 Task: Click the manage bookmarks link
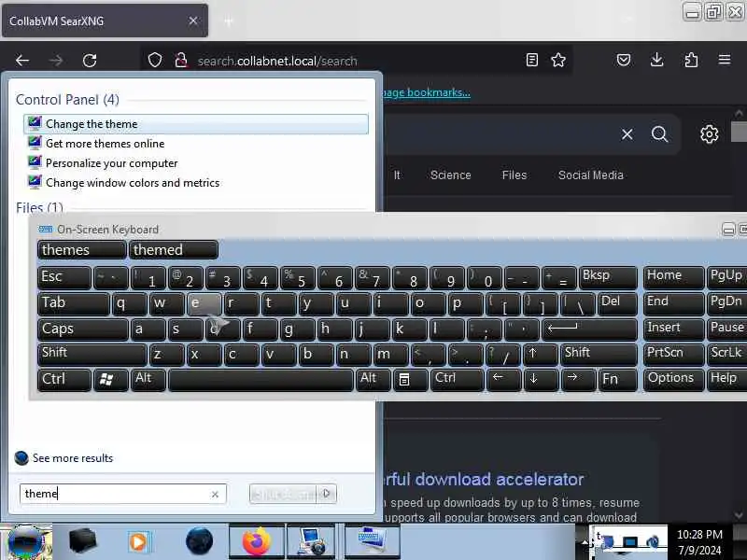[427, 92]
